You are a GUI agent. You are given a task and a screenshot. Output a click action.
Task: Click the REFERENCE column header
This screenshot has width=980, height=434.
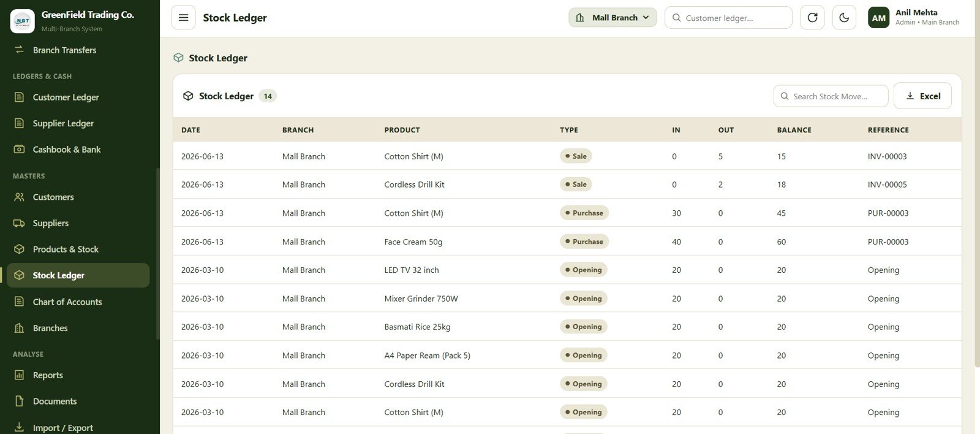[x=888, y=130]
